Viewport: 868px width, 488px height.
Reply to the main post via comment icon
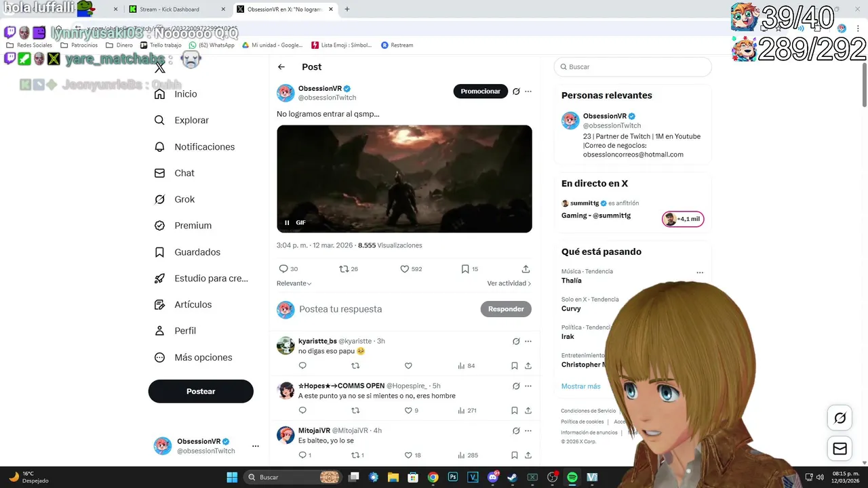click(x=283, y=269)
